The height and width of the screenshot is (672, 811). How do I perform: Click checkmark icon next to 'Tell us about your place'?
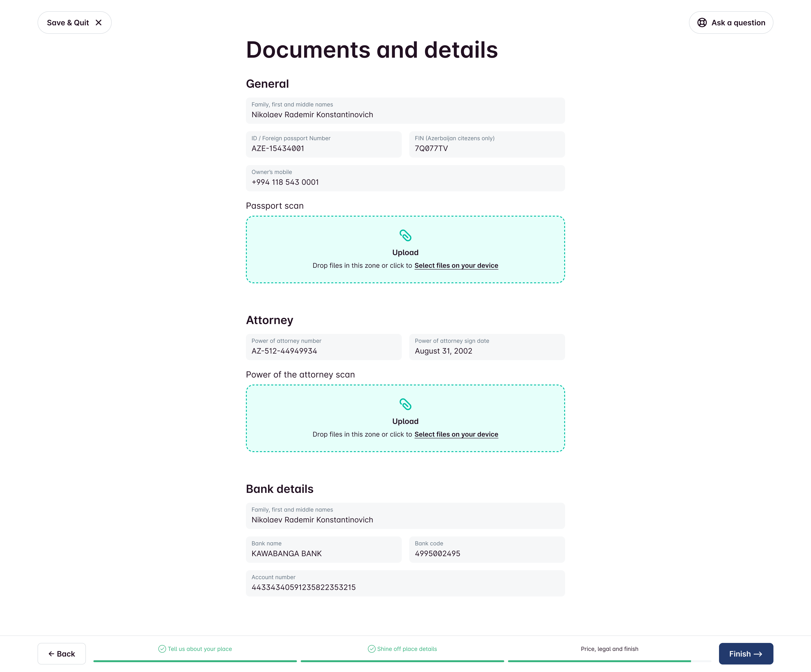162,649
